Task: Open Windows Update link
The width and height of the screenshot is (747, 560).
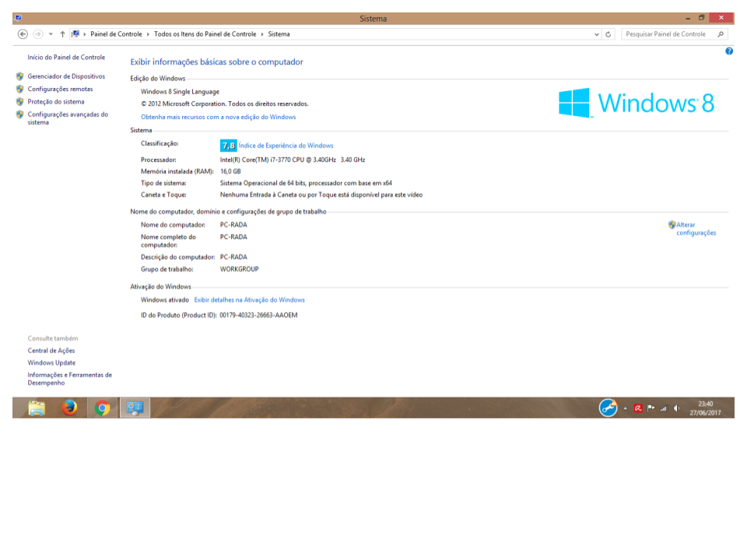Action: point(51,363)
